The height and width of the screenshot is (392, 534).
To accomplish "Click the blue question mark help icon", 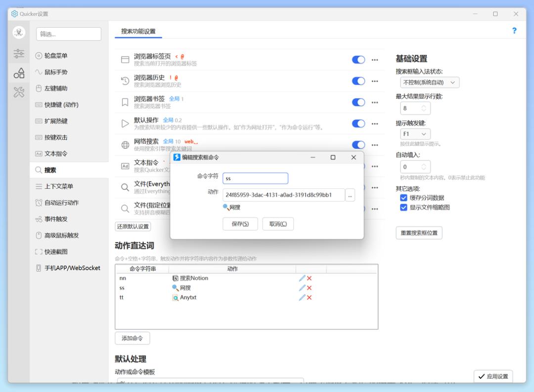I will tap(514, 31).
